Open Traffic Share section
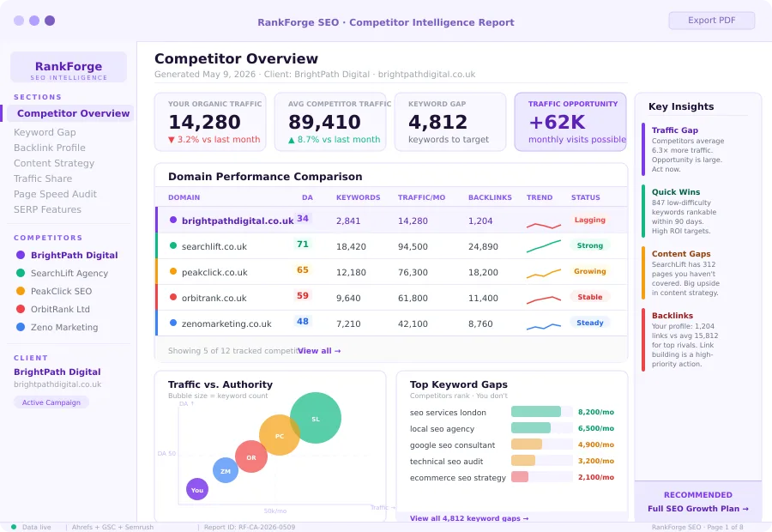772x532 pixels. pos(43,178)
